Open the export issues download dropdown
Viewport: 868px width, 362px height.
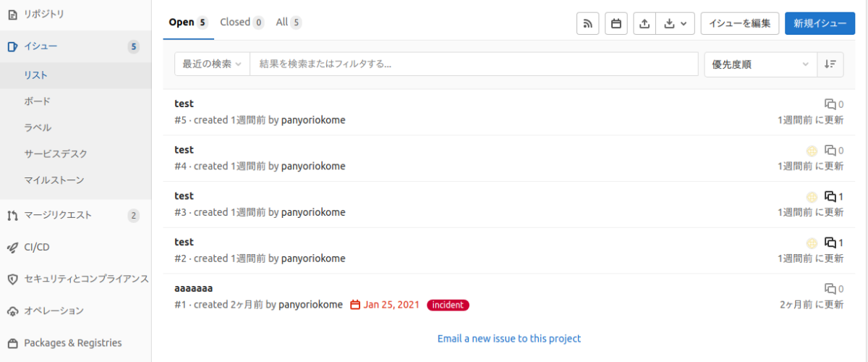[676, 23]
